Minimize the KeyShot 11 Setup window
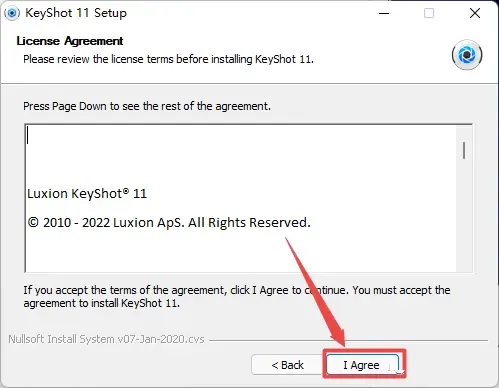The width and height of the screenshot is (499, 388). tap(384, 13)
